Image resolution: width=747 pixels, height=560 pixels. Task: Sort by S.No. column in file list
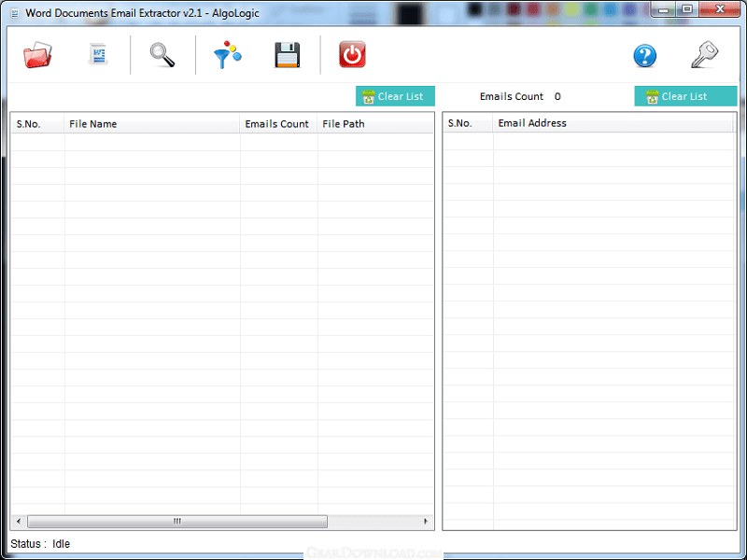tap(37, 124)
